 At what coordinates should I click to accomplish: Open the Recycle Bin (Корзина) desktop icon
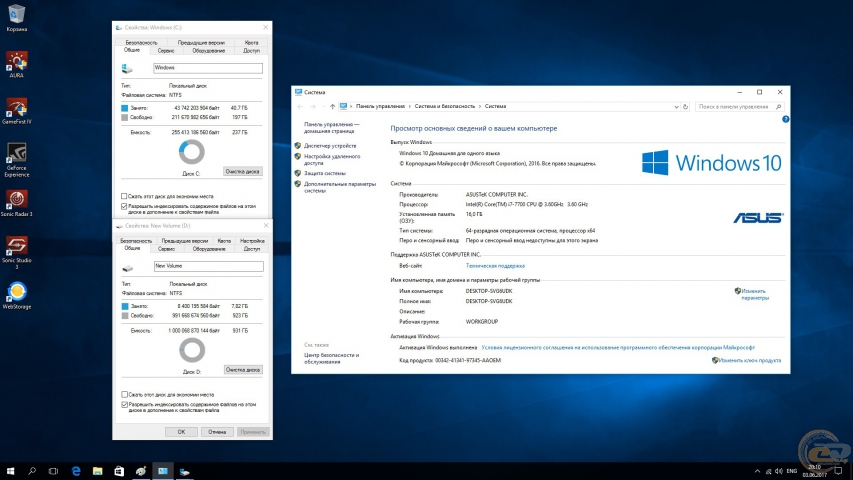[16, 18]
